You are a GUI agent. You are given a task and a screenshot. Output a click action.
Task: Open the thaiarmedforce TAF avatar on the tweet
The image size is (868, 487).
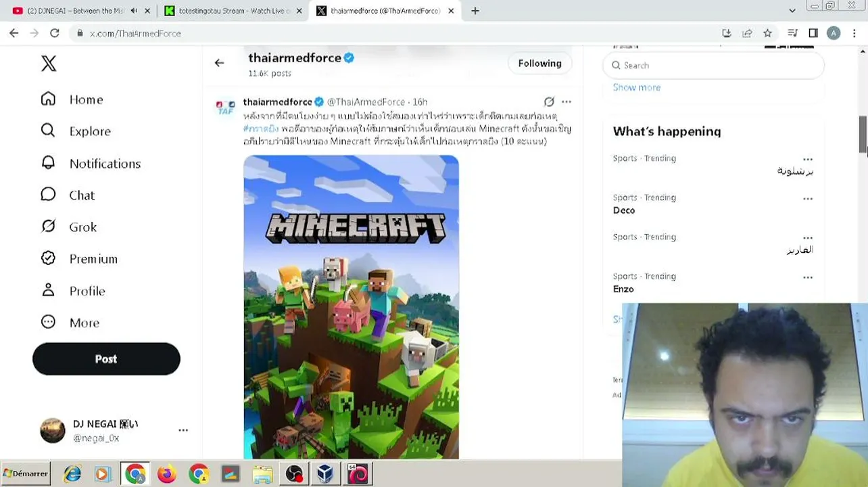click(x=225, y=108)
